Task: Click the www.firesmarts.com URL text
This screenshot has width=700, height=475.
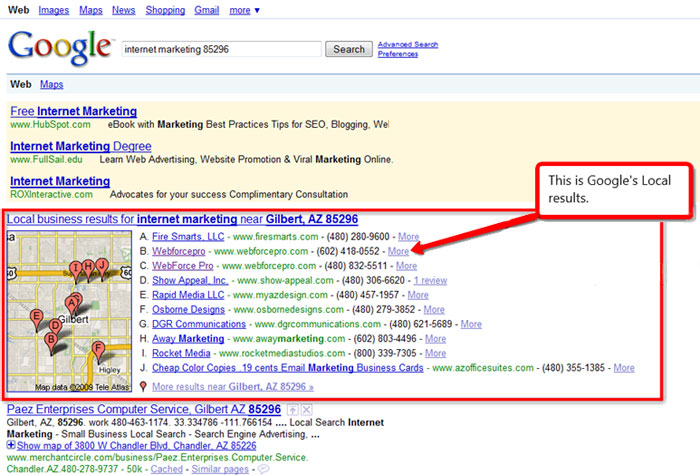Action: click(x=275, y=237)
